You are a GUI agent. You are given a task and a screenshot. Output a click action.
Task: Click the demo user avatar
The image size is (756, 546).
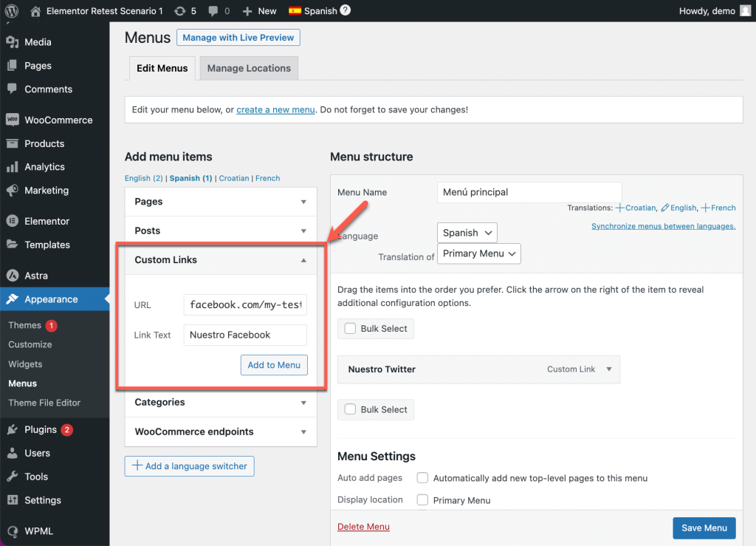[x=745, y=11]
